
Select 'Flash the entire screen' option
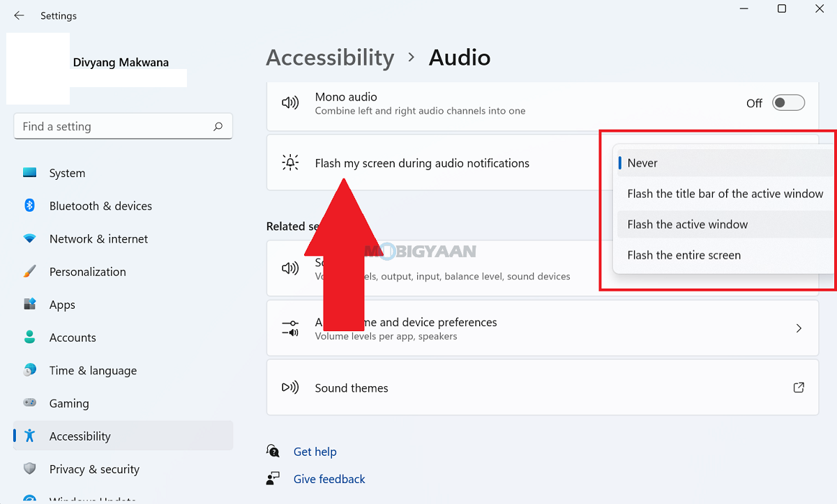tap(684, 255)
